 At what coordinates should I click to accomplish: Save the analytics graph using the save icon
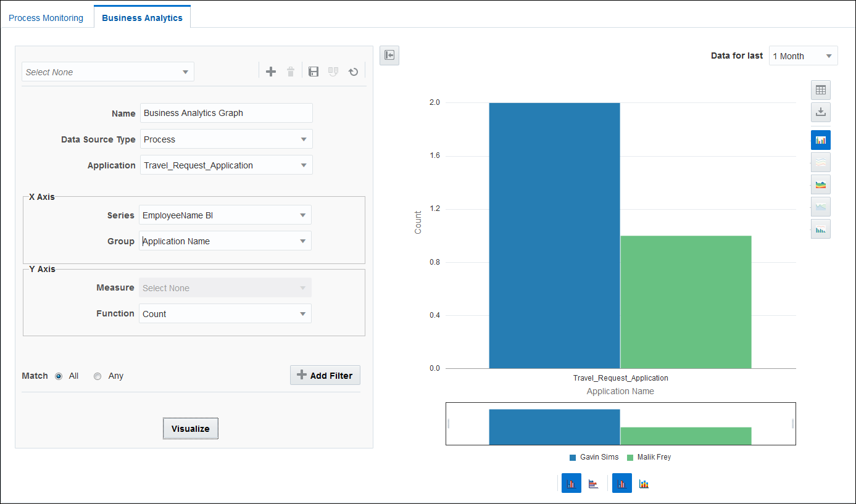click(x=313, y=71)
